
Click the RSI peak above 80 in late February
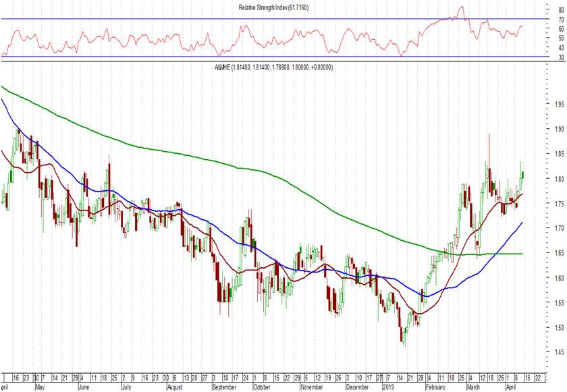pyautogui.click(x=461, y=7)
